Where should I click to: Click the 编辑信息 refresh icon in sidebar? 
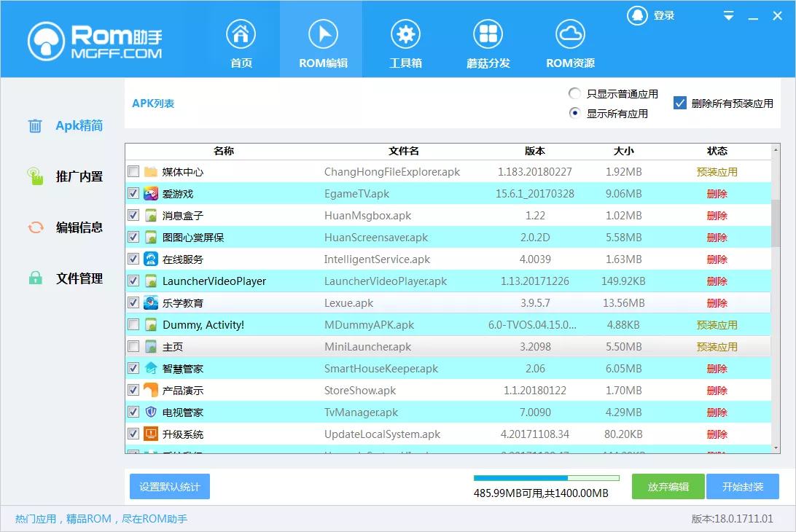coord(35,227)
